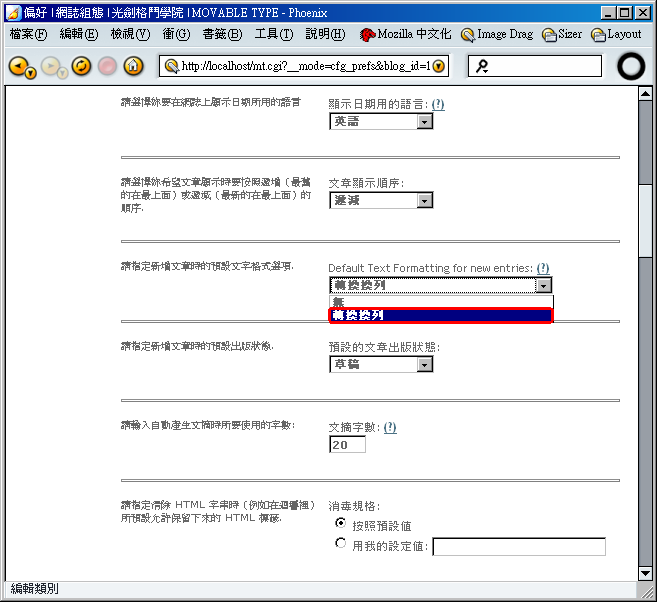This screenshot has height=602, width=657.
Task: Click the Sizer bookmark folder
Action: [x=561, y=34]
